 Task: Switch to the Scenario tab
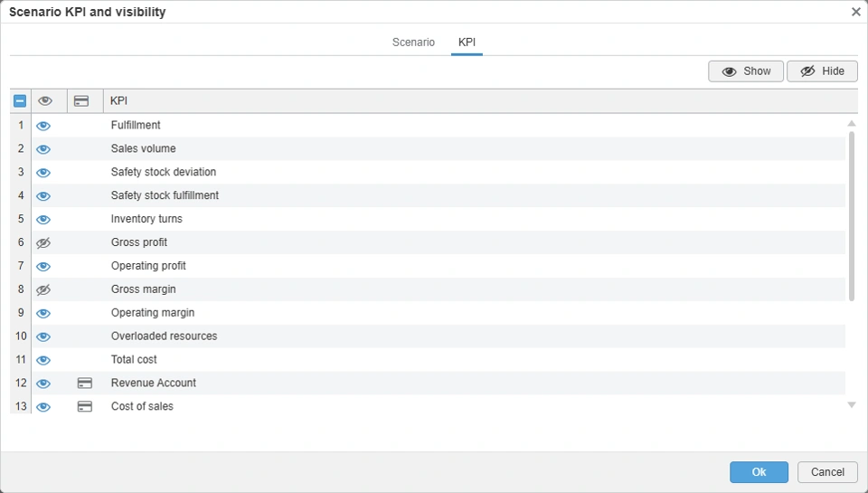point(413,43)
